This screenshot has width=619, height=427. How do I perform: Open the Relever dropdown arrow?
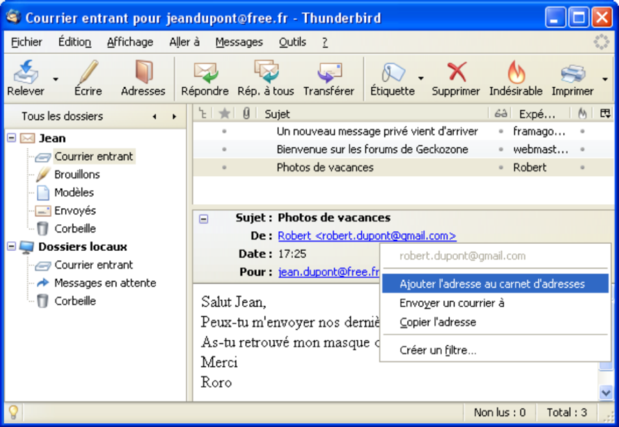tap(55, 78)
